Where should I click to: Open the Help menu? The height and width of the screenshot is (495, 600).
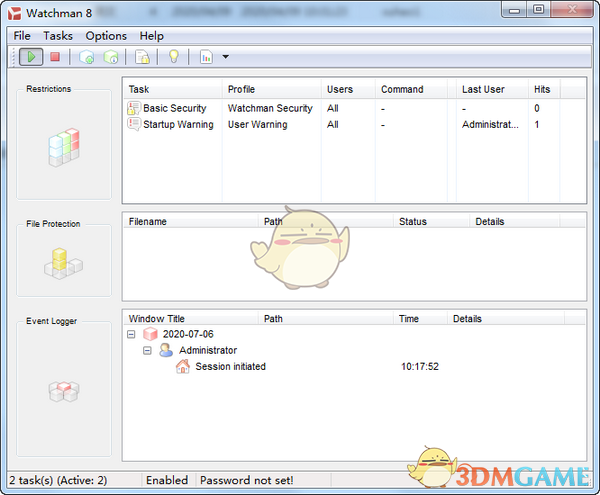pyautogui.click(x=152, y=36)
